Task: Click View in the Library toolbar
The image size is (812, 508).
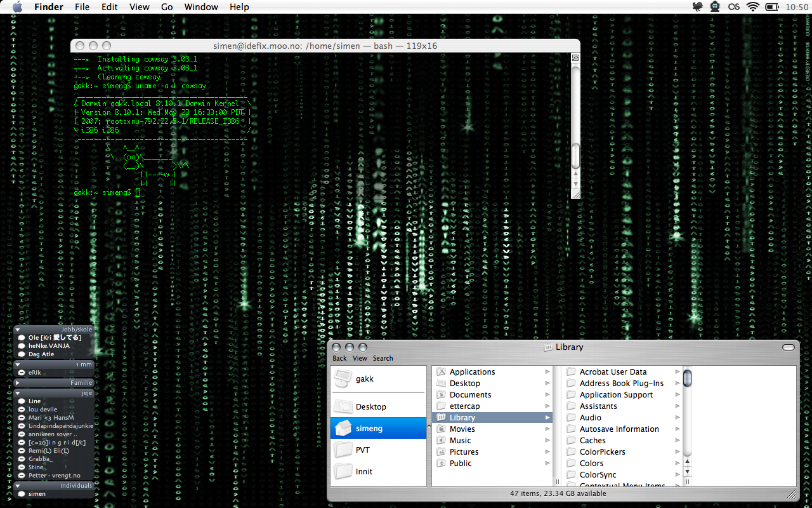Action: (x=360, y=359)
